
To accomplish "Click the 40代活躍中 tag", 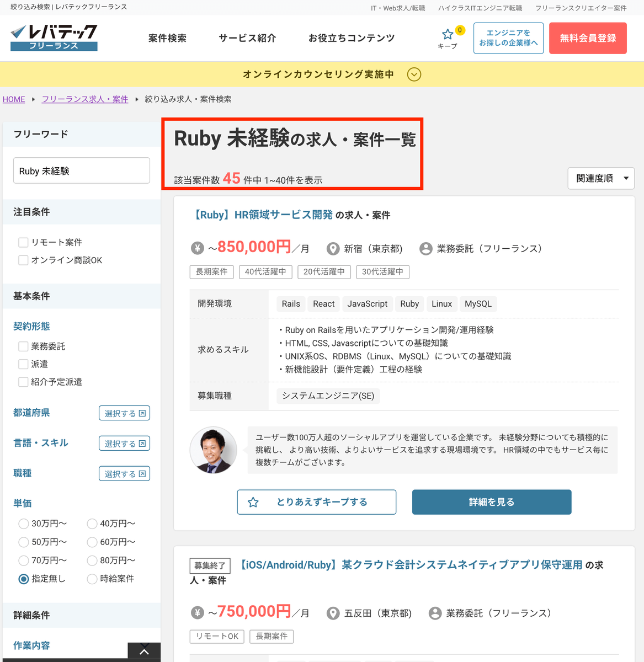I will (265, 271).
